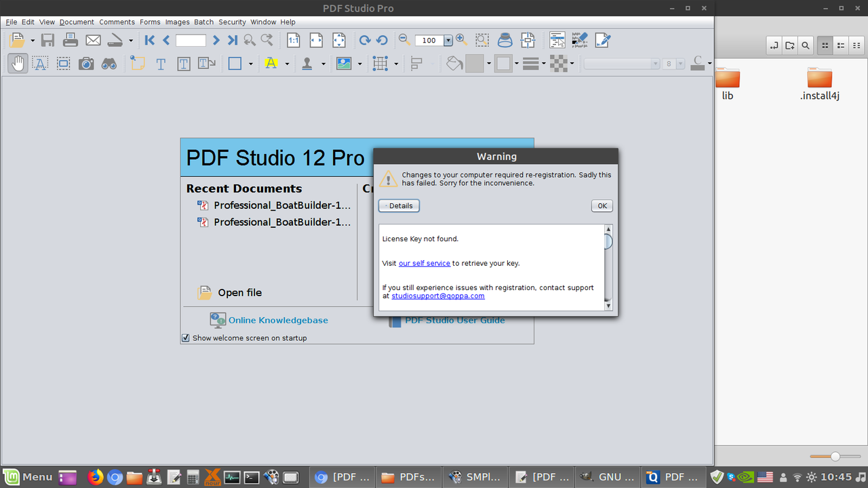Click the Fill and Sign pen icon
The image size is (868, 488).
pyautogui.click(x=603, y=40)
